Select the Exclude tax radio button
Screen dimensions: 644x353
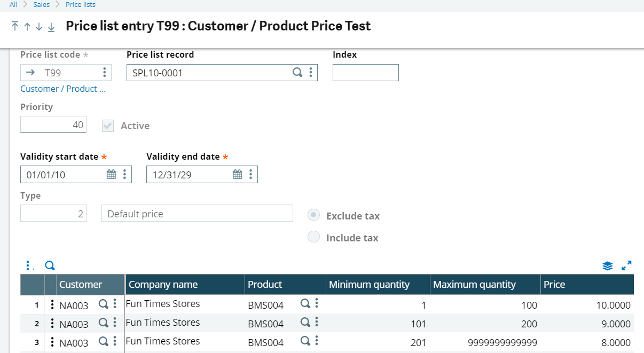pos(313,215)
